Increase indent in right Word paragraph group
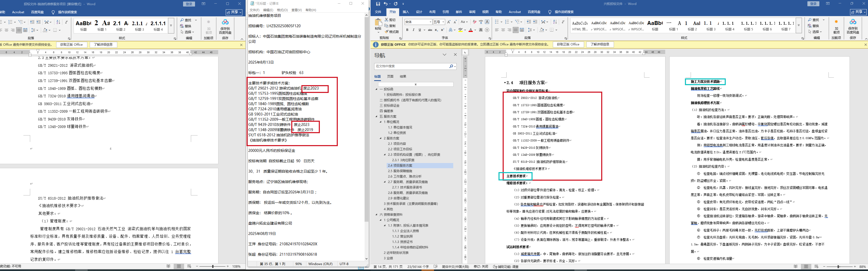The width and height of the screenshot is (868, 271). click(535, 22)
